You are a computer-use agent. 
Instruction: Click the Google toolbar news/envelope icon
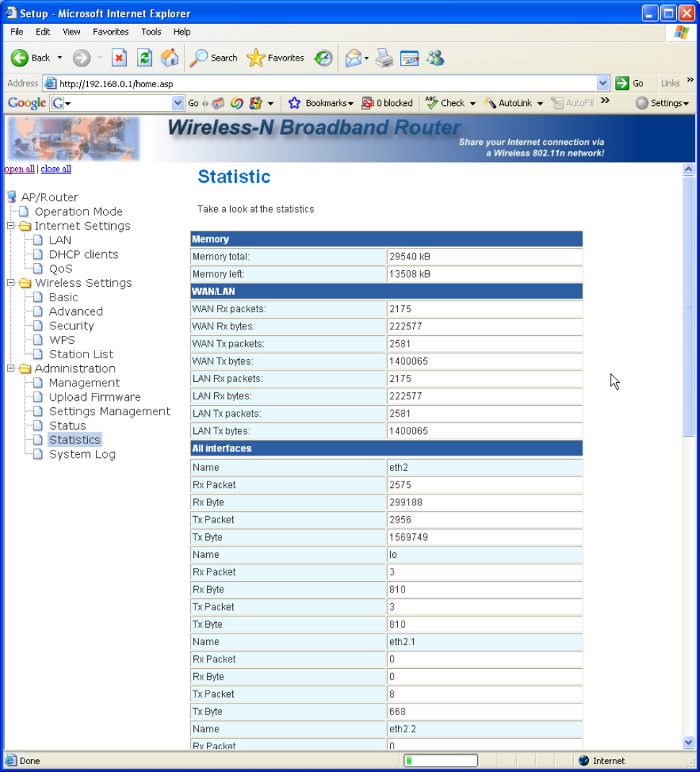[x=218, y=103]
